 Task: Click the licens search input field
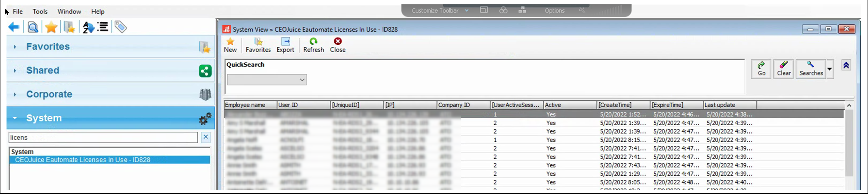coord(103,137)
